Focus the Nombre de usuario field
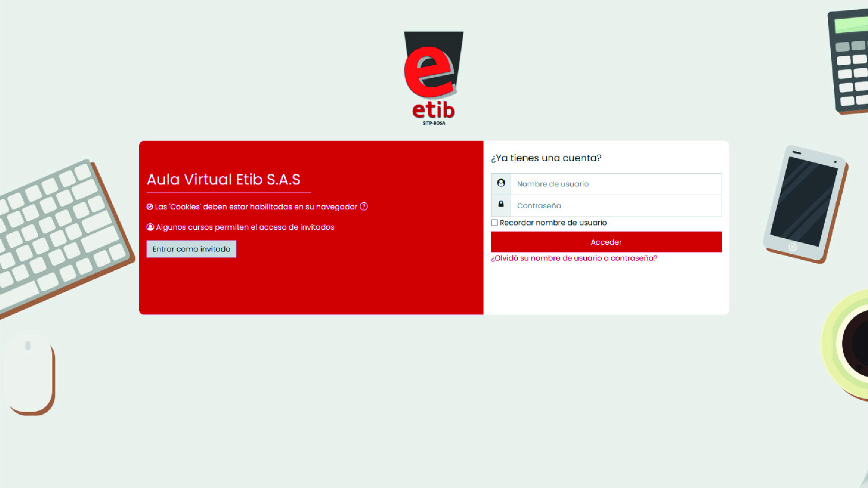Screen dimensions: 868x488 pyautogui.click(x=616, y=184)
